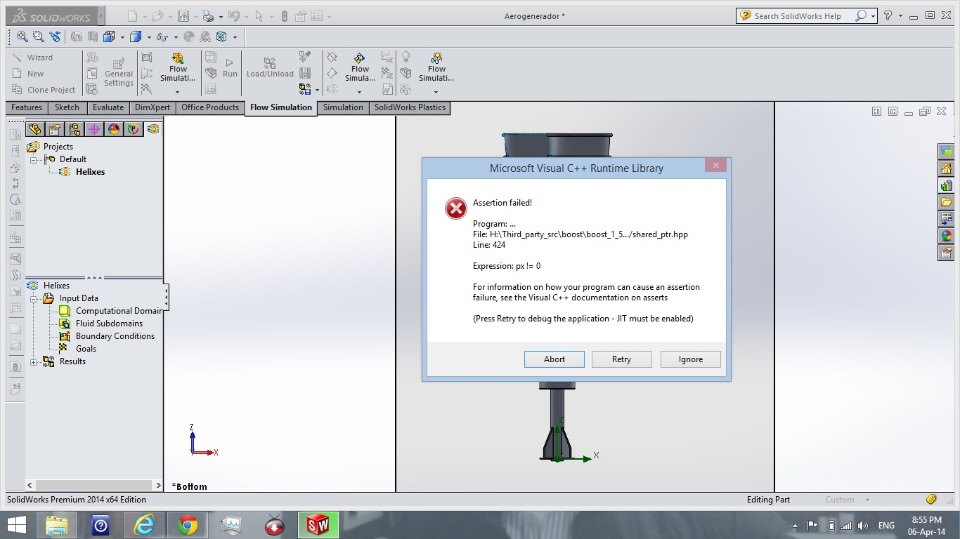Image resolution: width=960 pixels, height=539 pixels.
Task: Click Load/Unload results
Action: coord(269,68)
